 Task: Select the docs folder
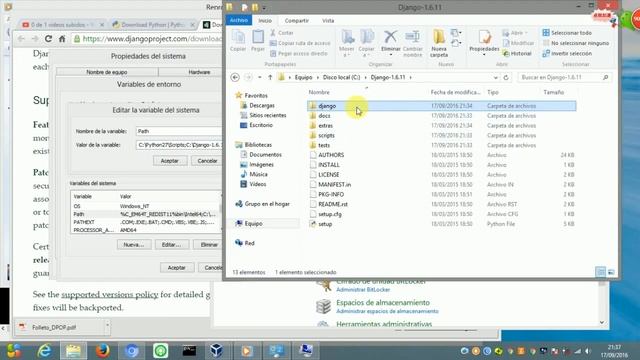point(324,116)
